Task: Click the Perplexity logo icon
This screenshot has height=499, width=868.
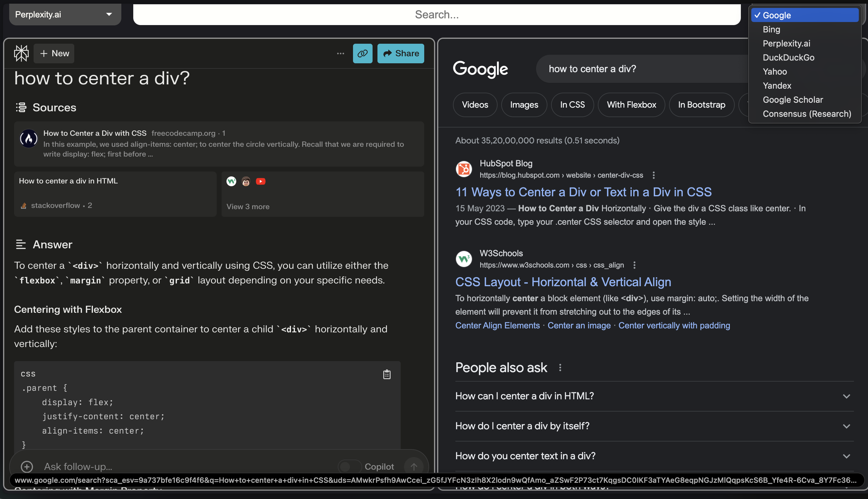Action: [21, 53]
